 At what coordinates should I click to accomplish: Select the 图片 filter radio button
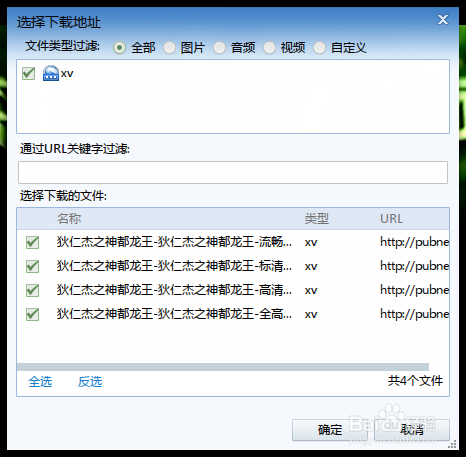(x=169, y=48)
